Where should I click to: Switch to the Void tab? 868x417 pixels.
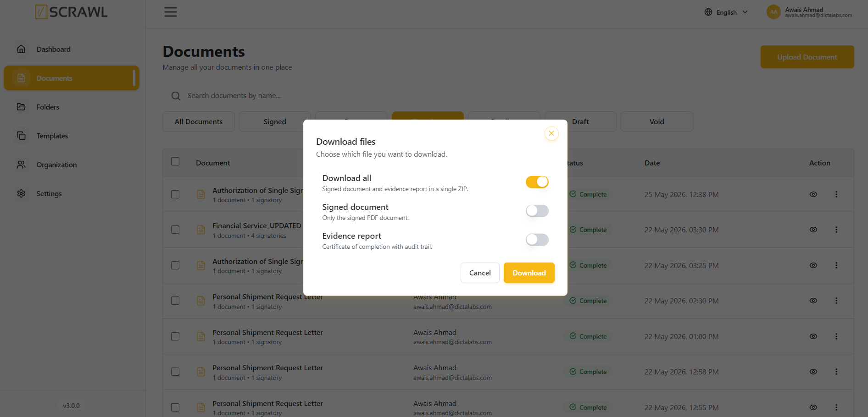click(657, 121)
